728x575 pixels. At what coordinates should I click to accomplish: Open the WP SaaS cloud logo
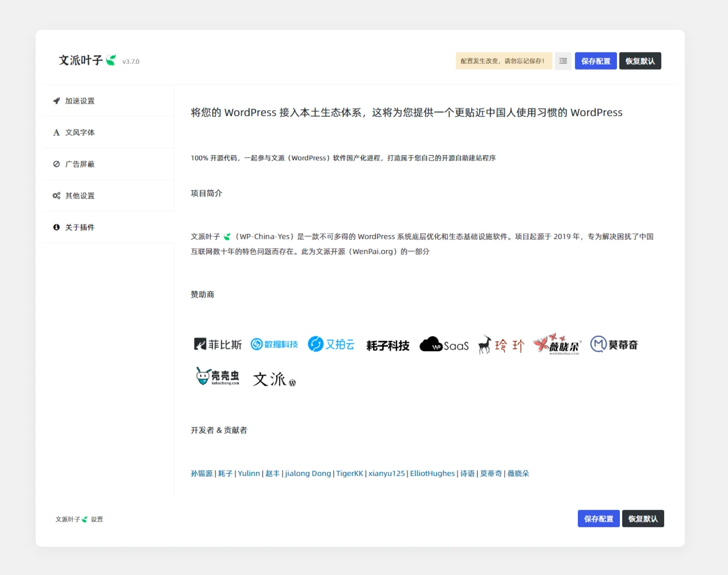[444, 345]
